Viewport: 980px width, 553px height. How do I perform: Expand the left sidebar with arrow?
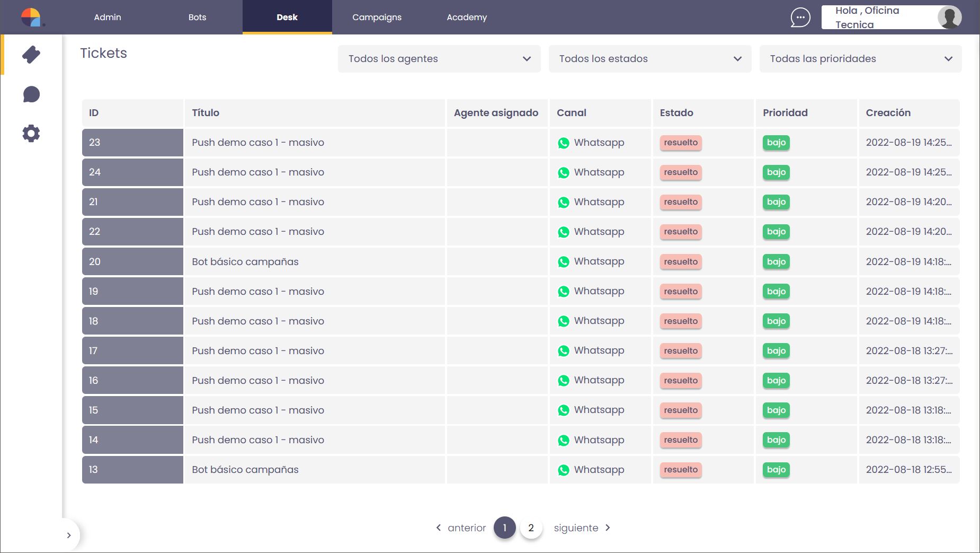69,535
